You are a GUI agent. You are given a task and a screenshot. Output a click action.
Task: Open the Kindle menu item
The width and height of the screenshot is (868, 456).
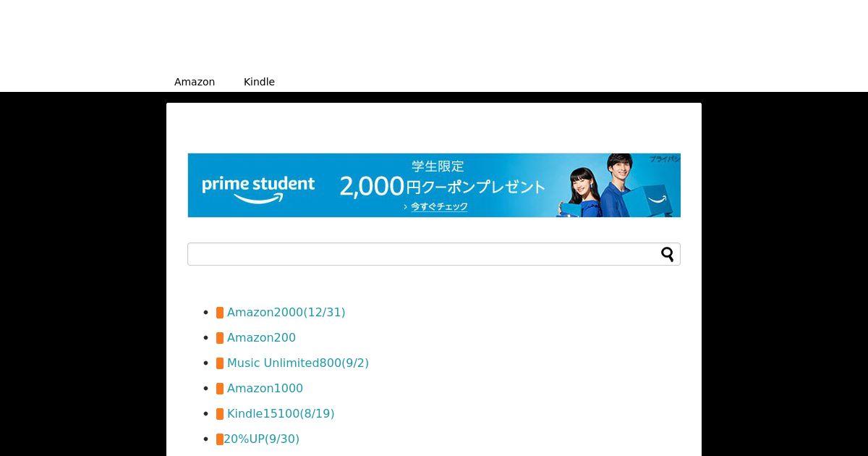(259, 82)
